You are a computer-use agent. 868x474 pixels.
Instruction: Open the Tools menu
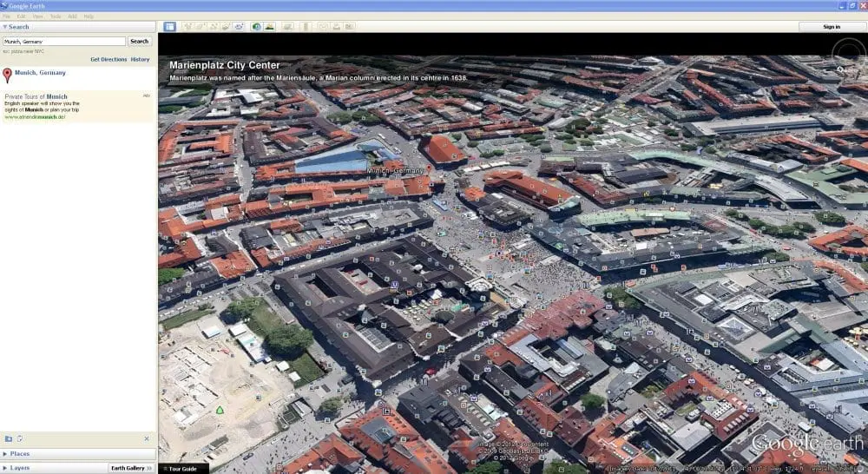(56, 16)
